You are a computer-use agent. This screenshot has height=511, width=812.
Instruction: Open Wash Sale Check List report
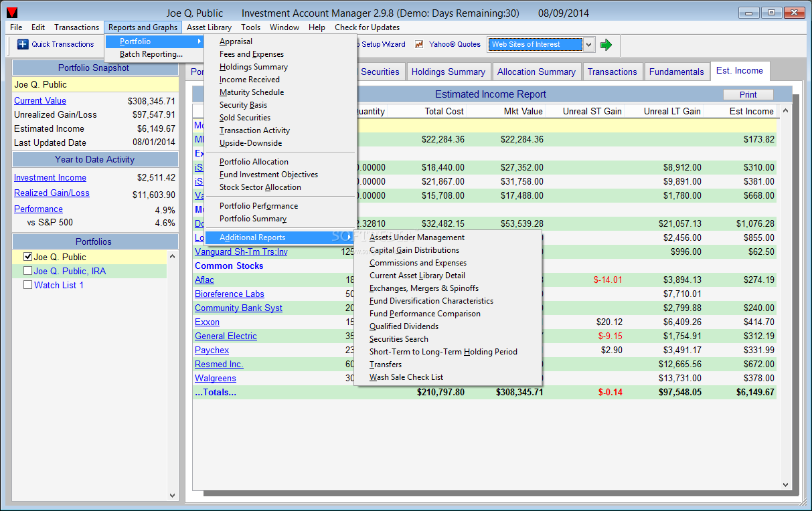click(x=406, y=377)
